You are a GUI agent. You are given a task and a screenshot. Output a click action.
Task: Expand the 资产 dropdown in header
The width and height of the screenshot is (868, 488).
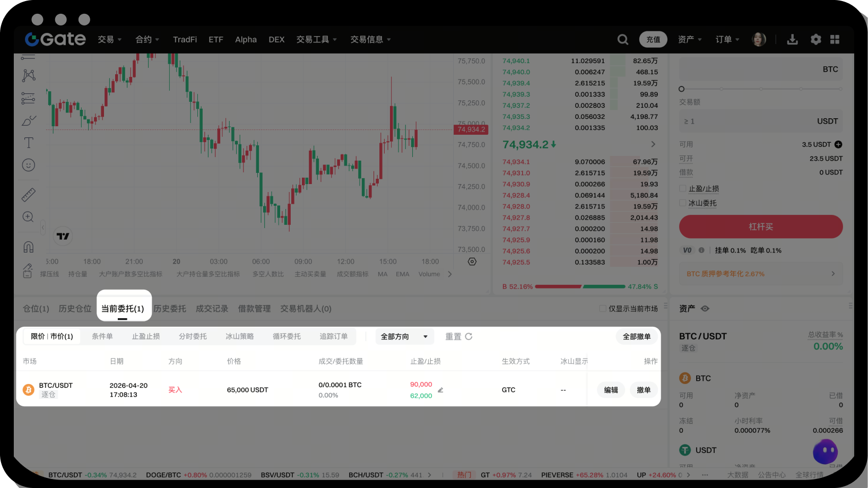click(x=690, y=40)
